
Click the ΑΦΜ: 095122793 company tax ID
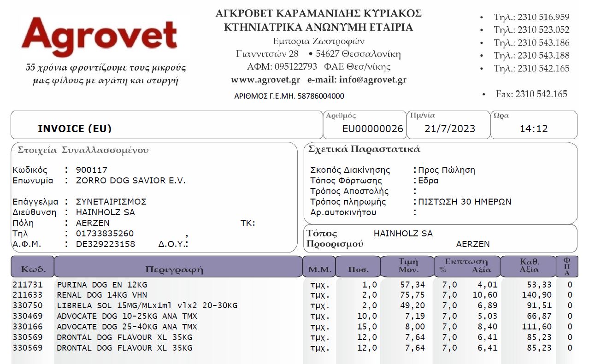[282, 67]
